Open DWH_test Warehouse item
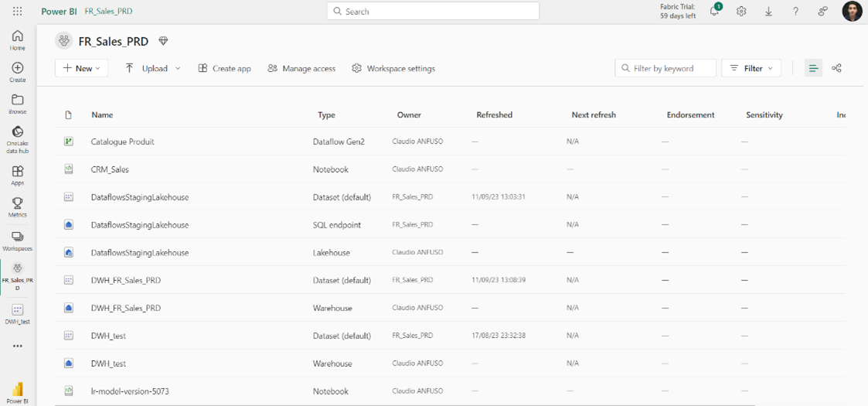The height and width of the screenshot is (406, 868). (108, 363)
